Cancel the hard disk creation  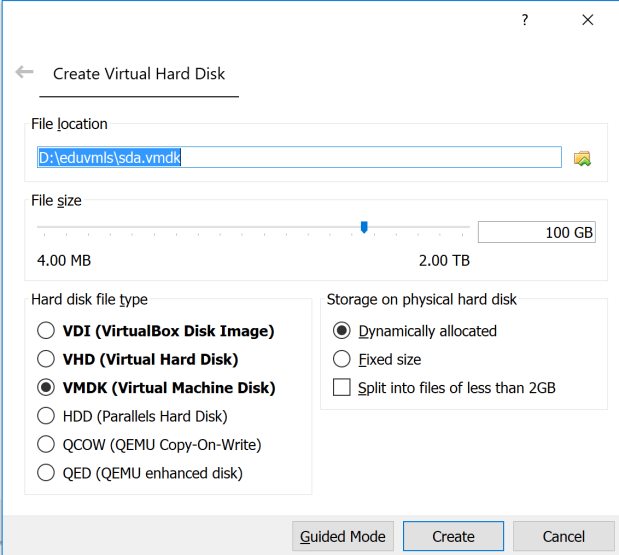(x=563, y=537)
